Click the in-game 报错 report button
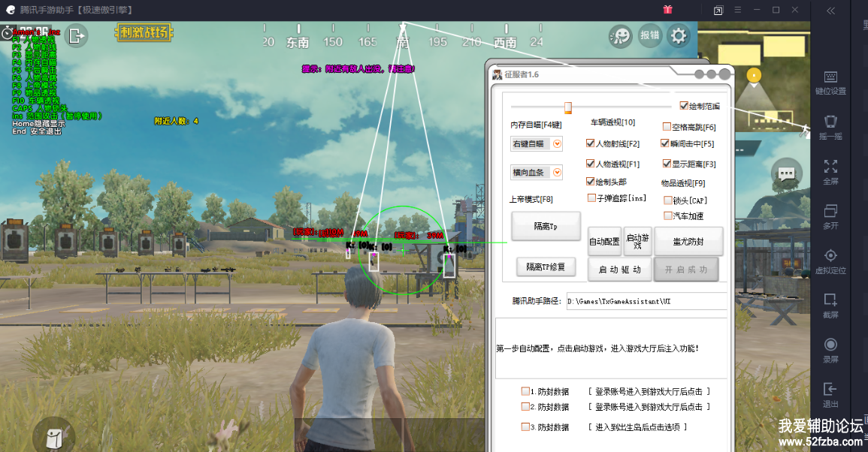Screen dimensions: 868x452 (x=649, y=35)
